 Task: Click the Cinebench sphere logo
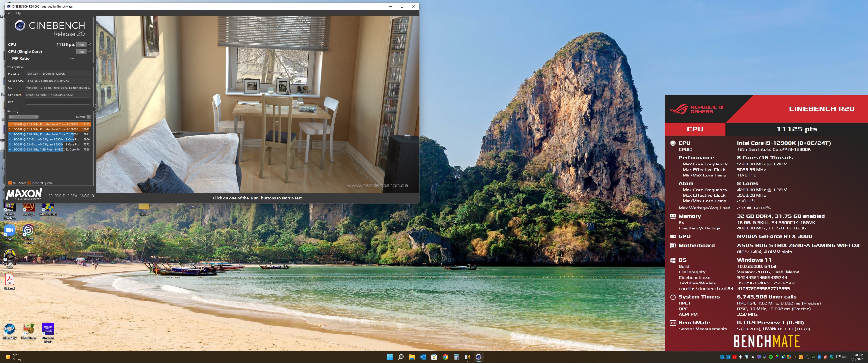click(x=20, y=26)
